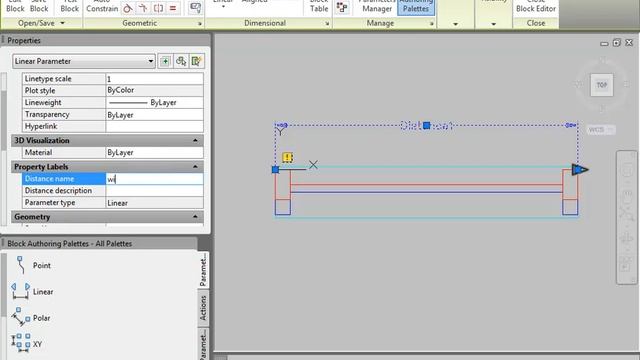Click the Select Objects icon in Properties
Viewport: 640px width, 360px height.
click(x=181, y=61)
